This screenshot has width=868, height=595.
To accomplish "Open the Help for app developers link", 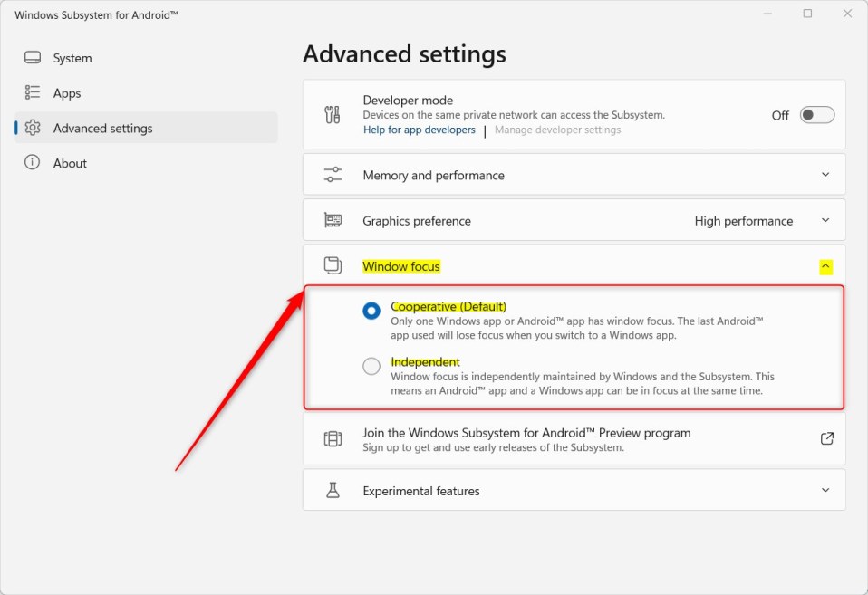I will 419,130.
